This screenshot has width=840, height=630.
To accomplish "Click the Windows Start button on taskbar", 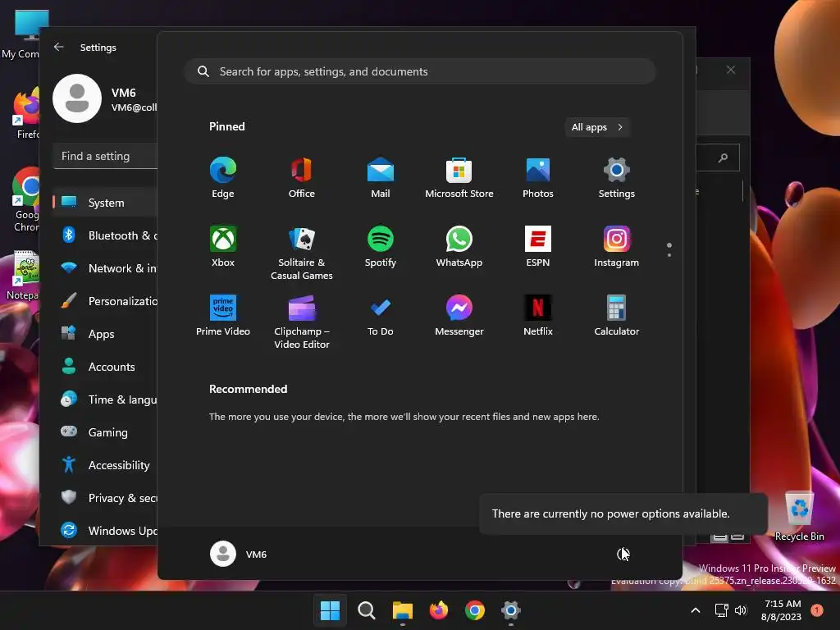I will [330, 610].
